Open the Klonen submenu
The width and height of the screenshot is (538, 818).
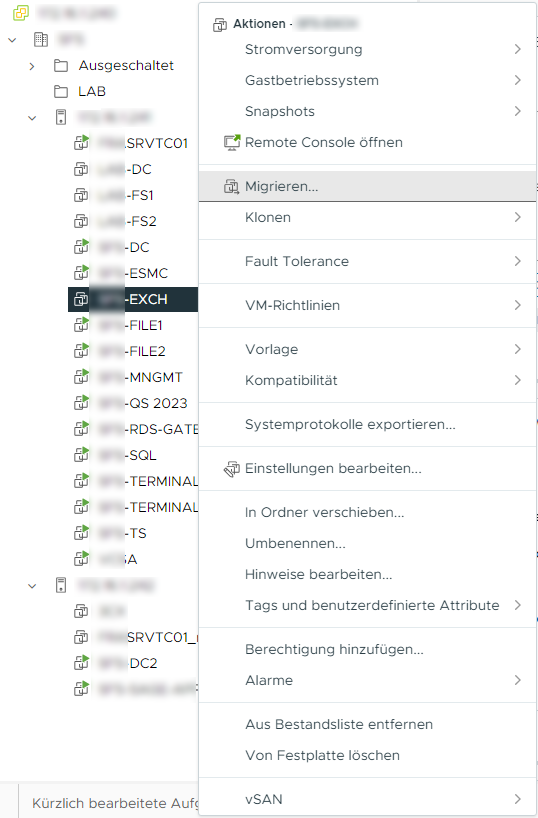tap(367, 217)
